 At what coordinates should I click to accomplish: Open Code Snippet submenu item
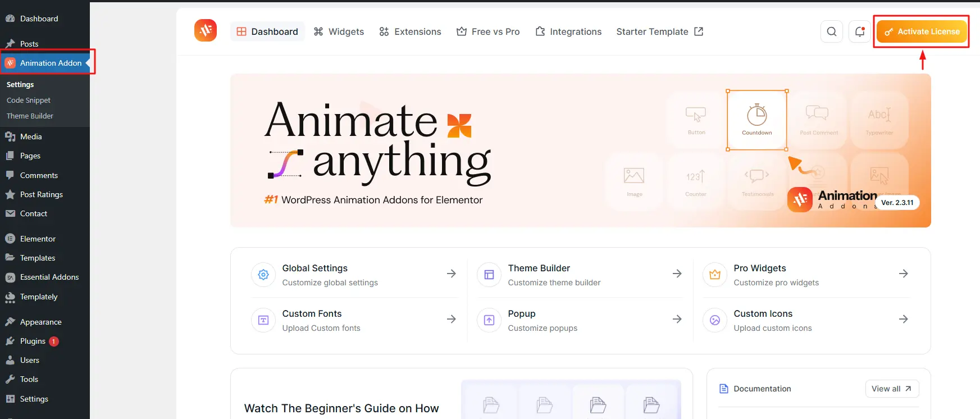(29, 100)
